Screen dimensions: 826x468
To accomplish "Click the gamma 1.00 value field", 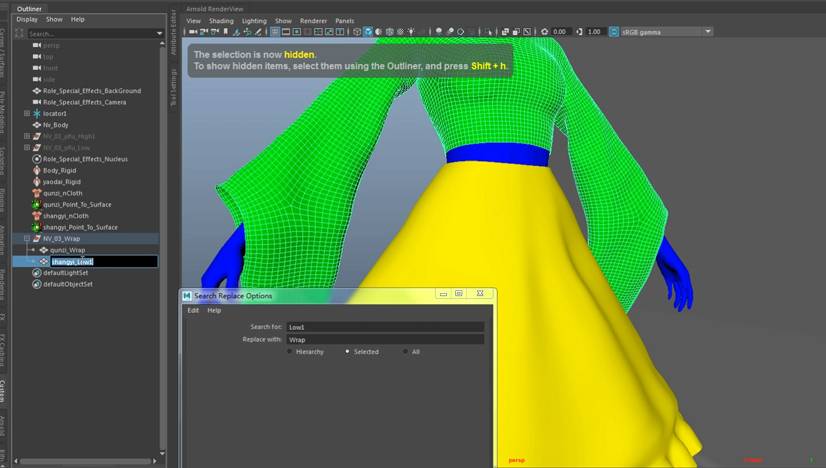I will 595,32.
